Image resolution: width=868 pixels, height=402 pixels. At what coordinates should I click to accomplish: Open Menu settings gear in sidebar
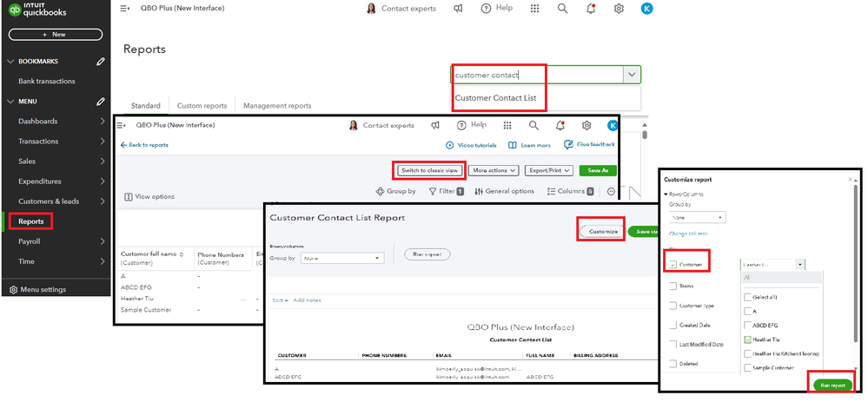coord(14,289)
